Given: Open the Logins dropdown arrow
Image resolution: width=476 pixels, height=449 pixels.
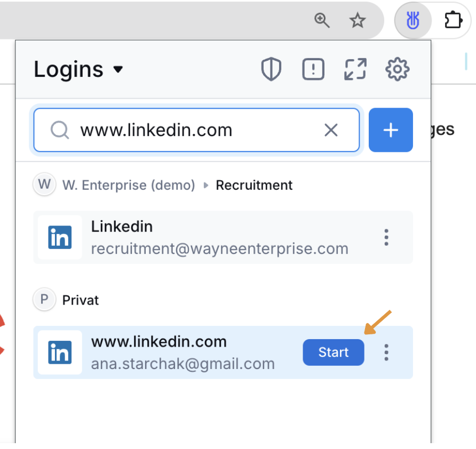Looking at the screenshot, I should 118,69.
